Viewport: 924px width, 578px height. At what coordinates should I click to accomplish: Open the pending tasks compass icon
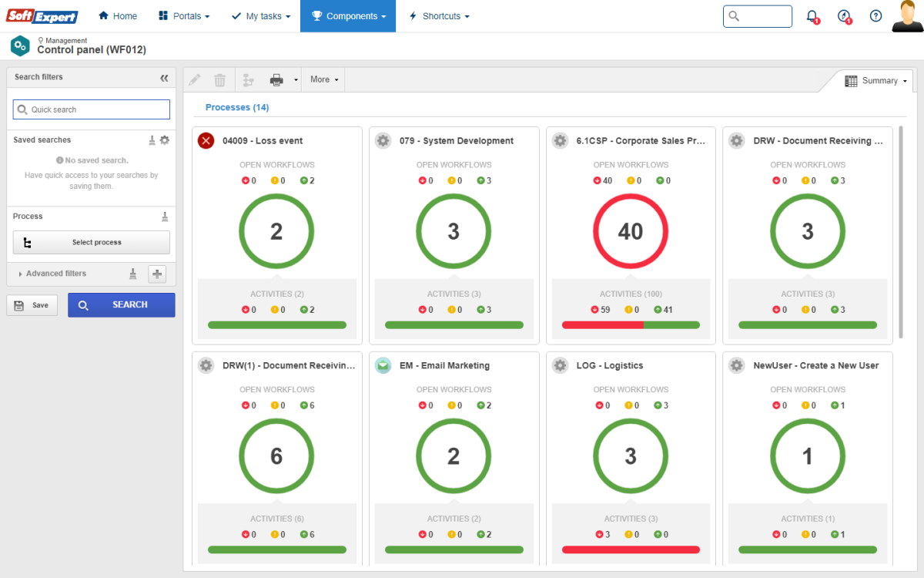[844, 16]
